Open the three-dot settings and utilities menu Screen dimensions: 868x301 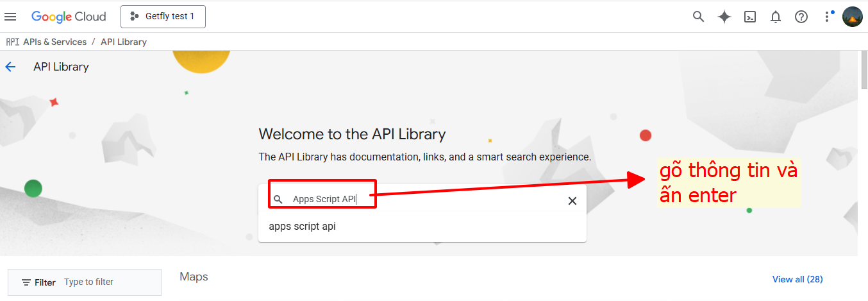pyautogui.click(x=828, y=17)
